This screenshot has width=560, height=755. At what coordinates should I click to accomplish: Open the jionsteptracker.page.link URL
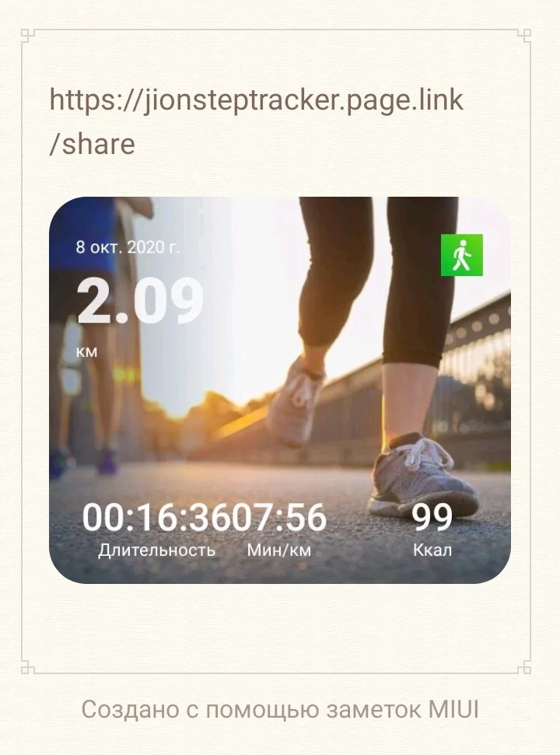(x=256, y=100)
